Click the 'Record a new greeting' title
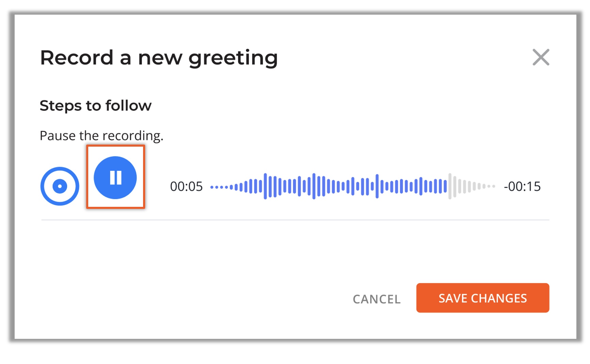Viewport: 590px width, 364px height. 159,58
